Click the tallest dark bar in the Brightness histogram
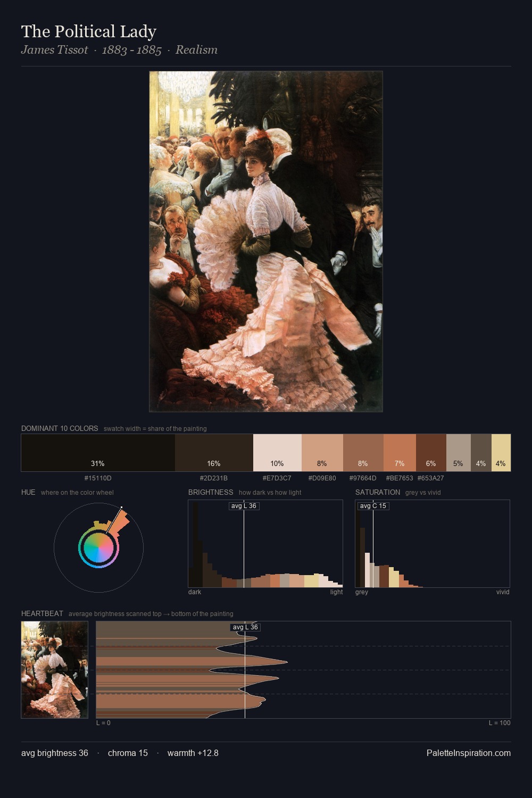Viewport: 532px width, 798px height. click(x=195, y=544)
